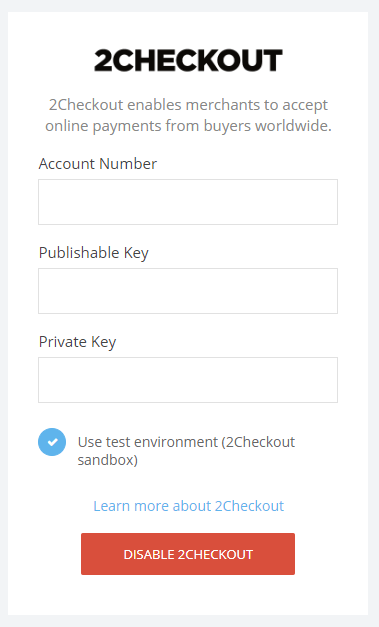Screen dimensions: 379x627
Task: Click the 'Use test environment' label text
Action: (148, 442)
